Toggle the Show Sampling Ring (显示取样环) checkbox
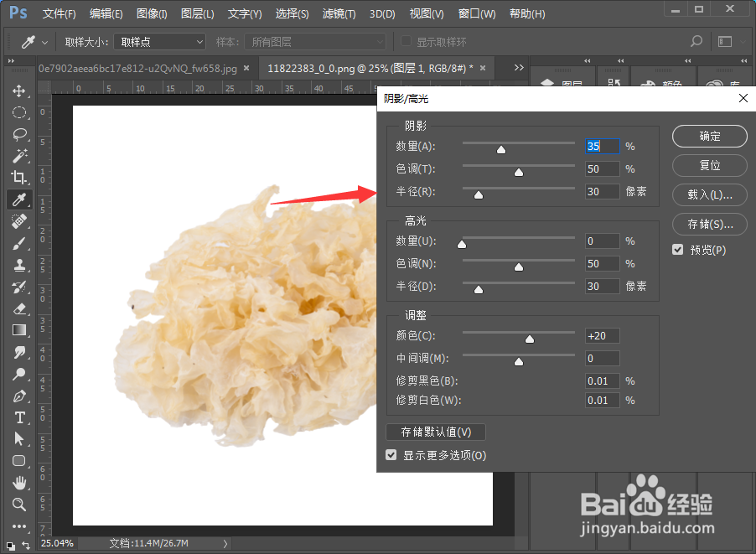Viewport: 756px width, 554px height. [406, 41]
